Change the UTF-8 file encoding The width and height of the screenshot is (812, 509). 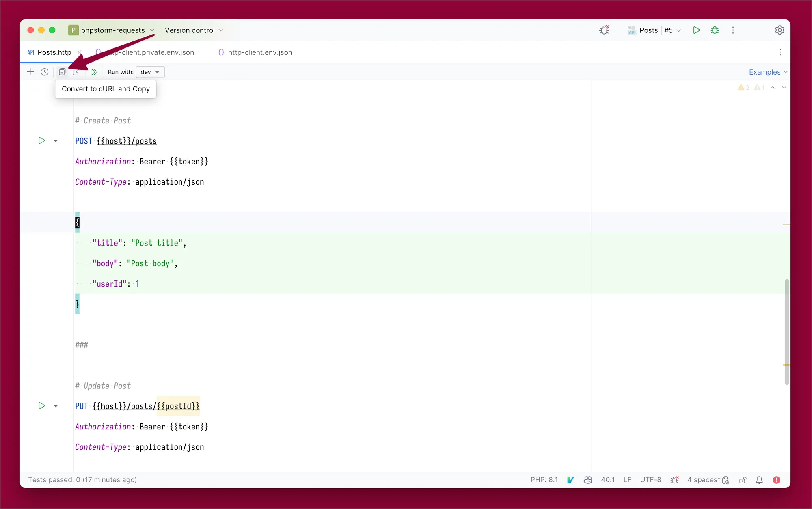[x=650, y=480]
